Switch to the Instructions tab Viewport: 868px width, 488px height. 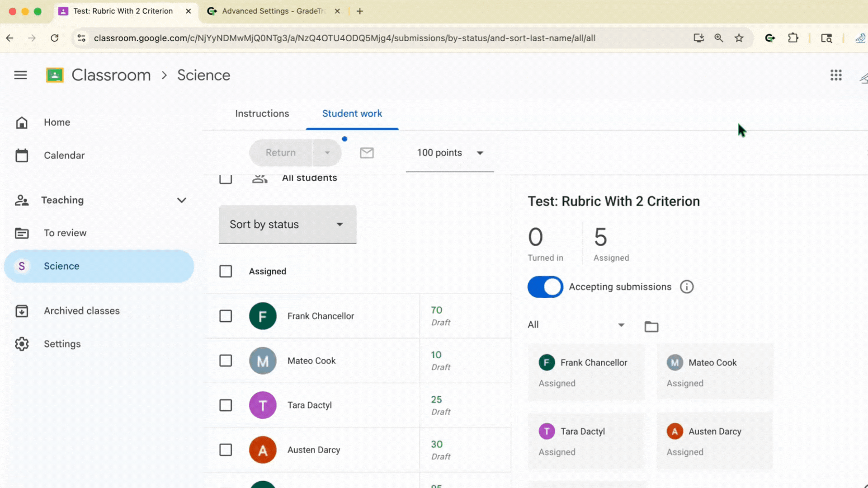[x=262, y=114]
